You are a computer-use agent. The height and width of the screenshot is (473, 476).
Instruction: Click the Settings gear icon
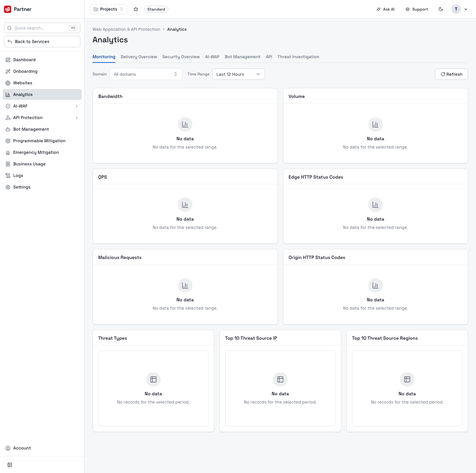point(8,187)
